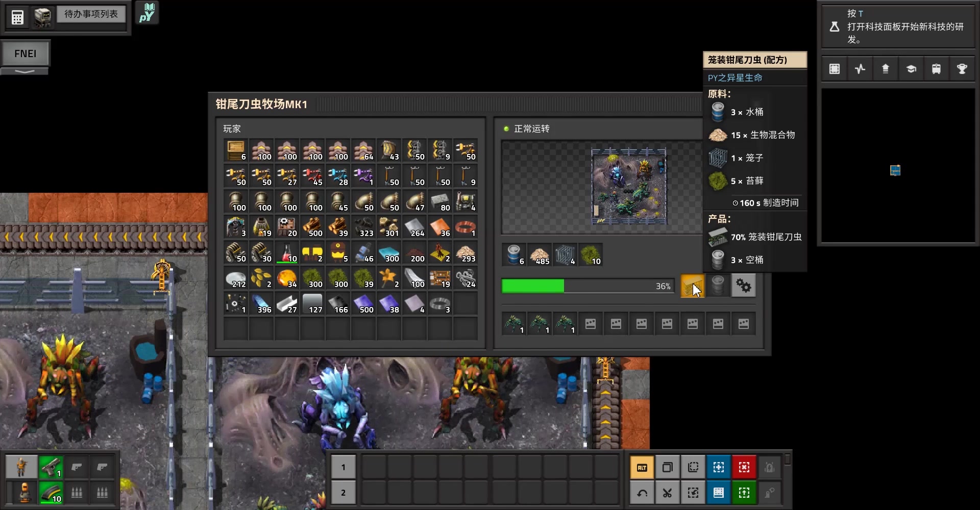This screenshot has width=980, height=510.
Task: Click the 36% crafting progress bar
Action: pos(588,286)
